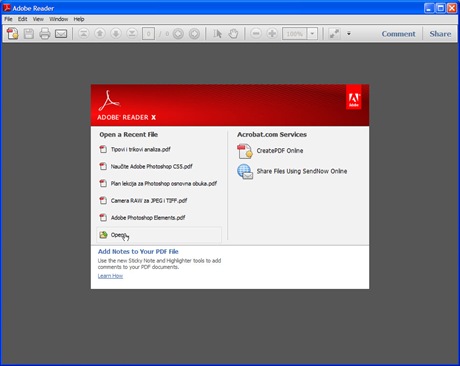Click Add Notes to Your PDF File heading
The height and width of the screenshot is (366, 460).
(138, 251)
